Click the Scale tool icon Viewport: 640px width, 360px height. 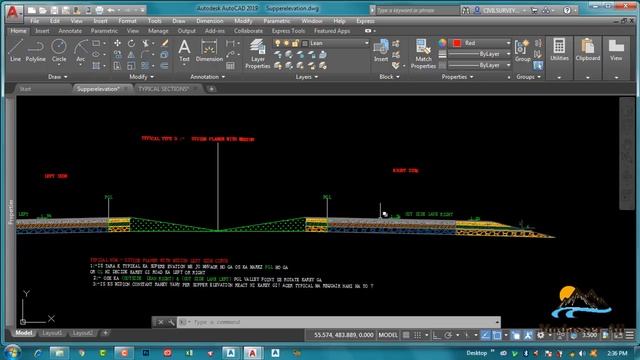point(131,66)
